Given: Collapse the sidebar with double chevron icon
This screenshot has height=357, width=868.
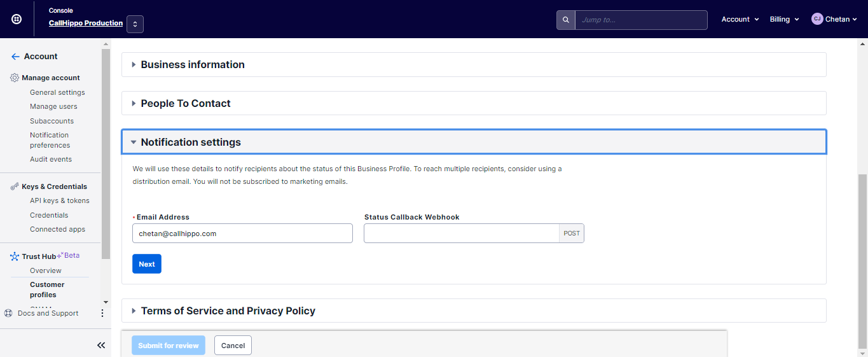Looking at the screenshot, I should 101,345.
